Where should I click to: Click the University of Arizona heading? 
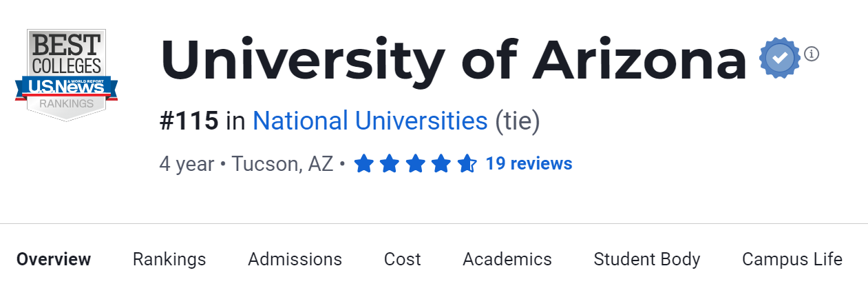point(453,59)
